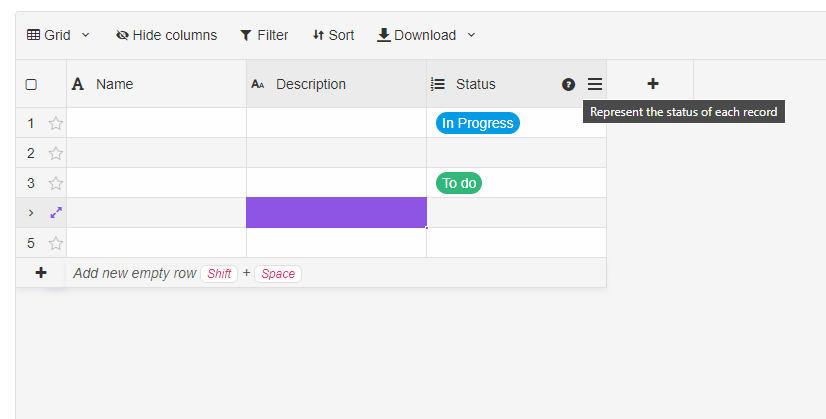
Task: Toggle the select-all rows checkbox
Action: click(31, 84)
